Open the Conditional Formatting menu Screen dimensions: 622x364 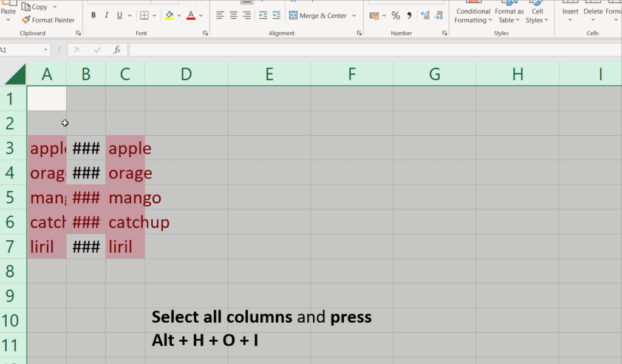click(x=473, y=16)
